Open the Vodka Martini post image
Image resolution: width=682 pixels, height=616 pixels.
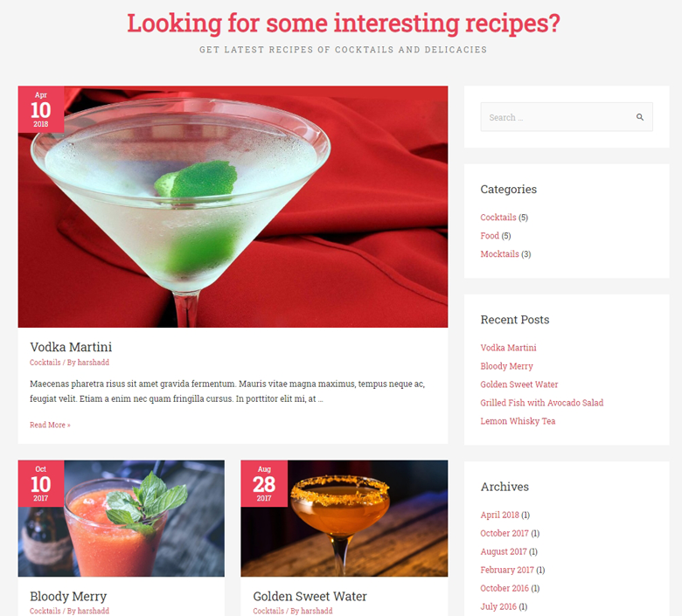[233, 207]
